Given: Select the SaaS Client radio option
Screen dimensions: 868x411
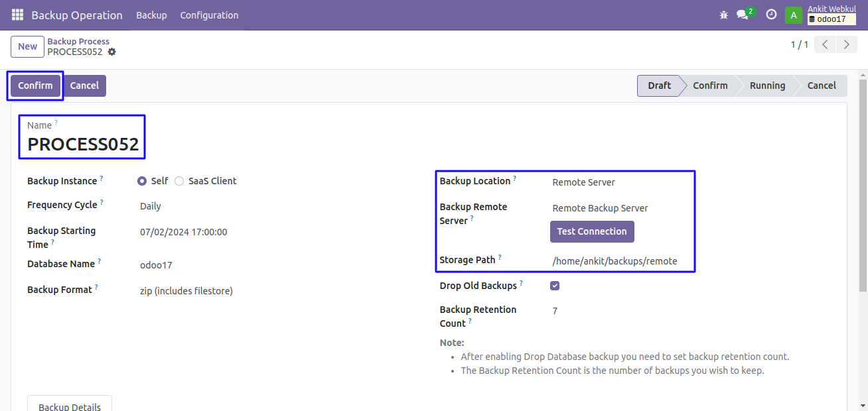Looking at the screenshot, I should click(179, 181).
